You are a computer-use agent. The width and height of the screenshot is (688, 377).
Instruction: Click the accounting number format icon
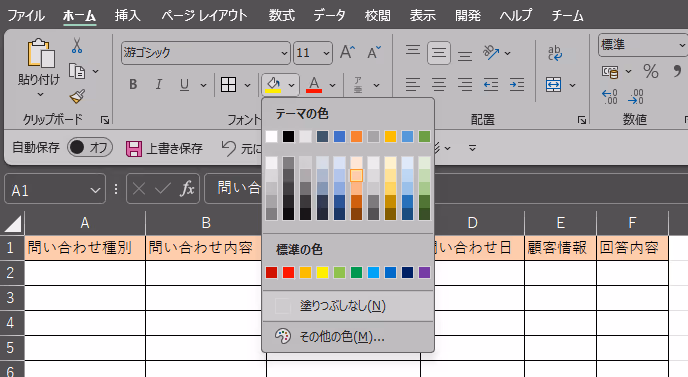click(x=610, y=72)
